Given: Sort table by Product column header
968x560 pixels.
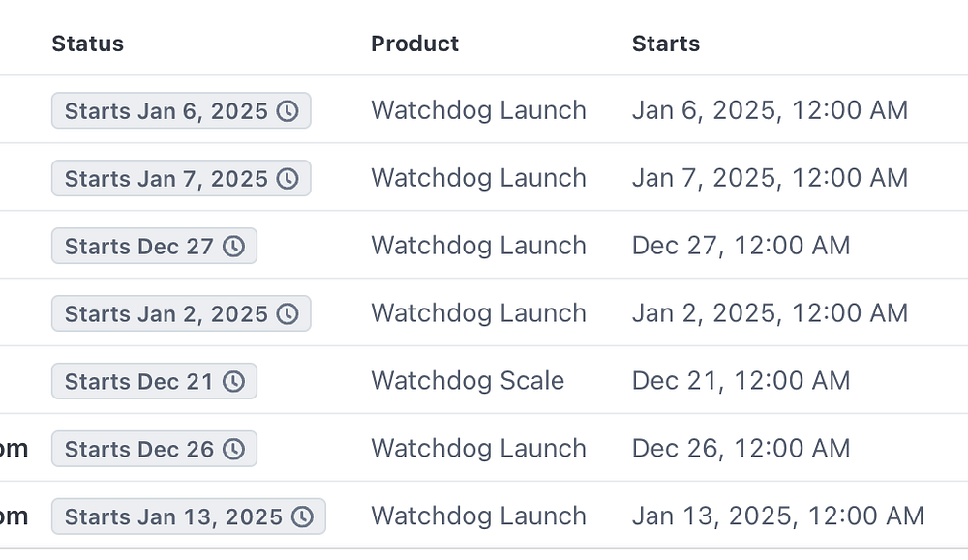Looking at the screenshot, I should point(415,44).
